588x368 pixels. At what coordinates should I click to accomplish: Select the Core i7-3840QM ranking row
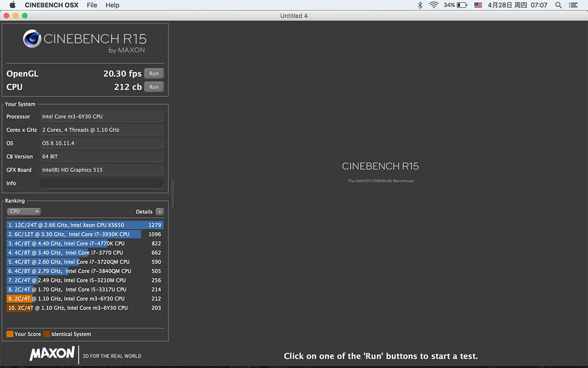click(x=85, y=271)
